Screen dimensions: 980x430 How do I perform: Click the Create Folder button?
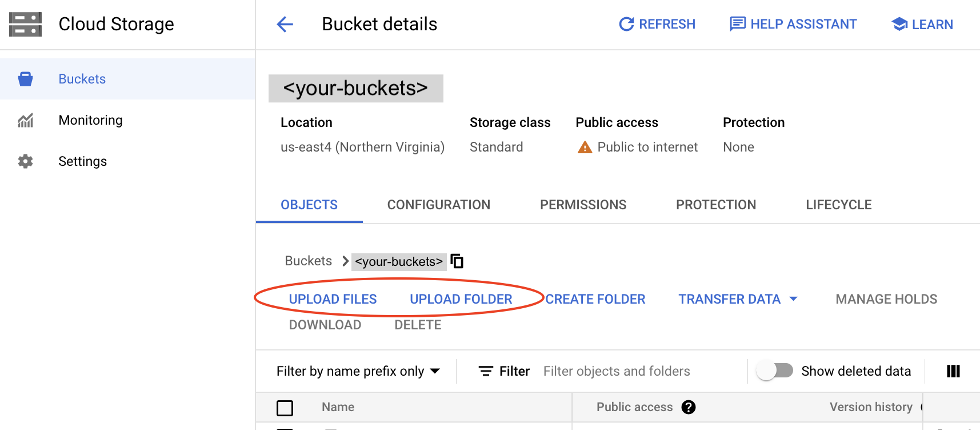point(595,299)
